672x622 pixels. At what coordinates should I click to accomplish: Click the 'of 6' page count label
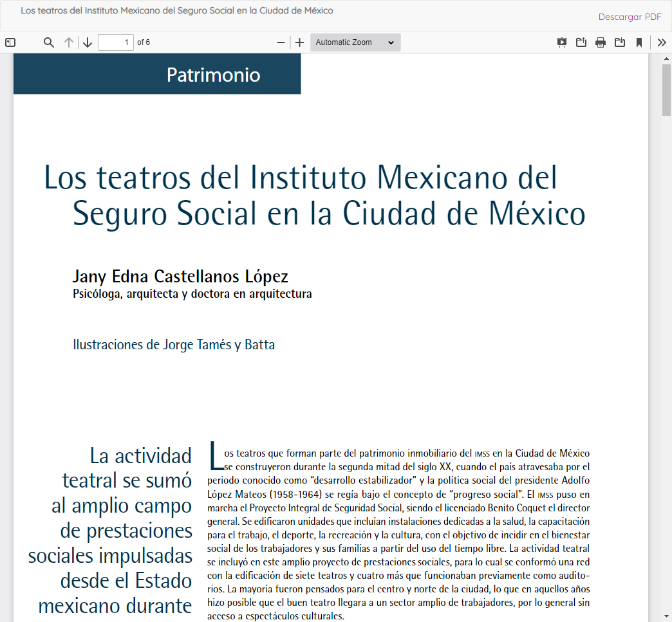144,42
